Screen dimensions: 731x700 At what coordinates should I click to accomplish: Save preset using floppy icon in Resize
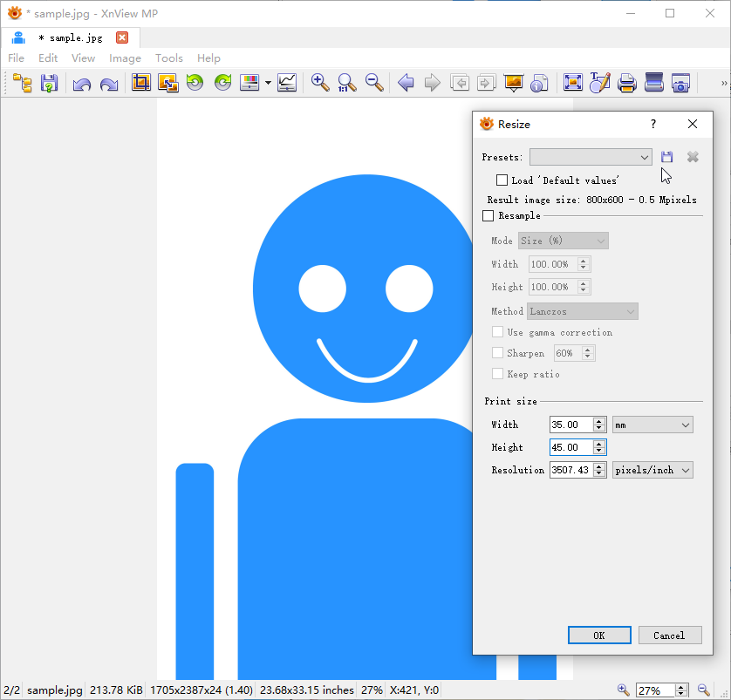tap(667, 157)
